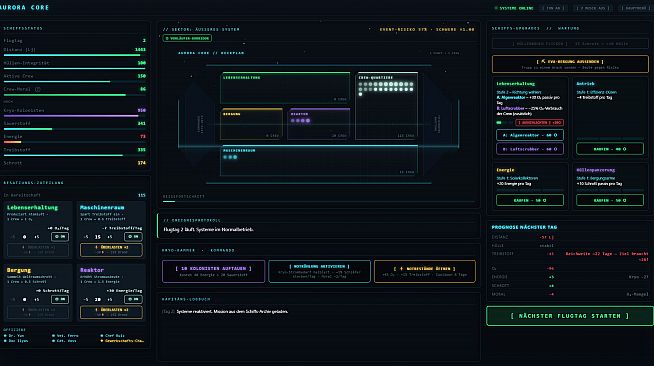The height and width of the screenshot is (366, 654).
Task: Toggle the Maschinenraum station on switch
Action: tap(133, 237)
